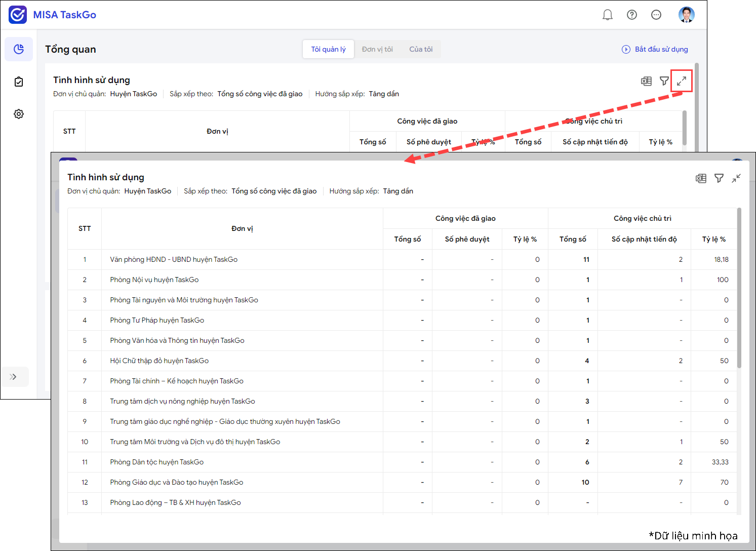Switch to the Của tôi tab
The height and width of the screenshot is (551, 756).
421,49
